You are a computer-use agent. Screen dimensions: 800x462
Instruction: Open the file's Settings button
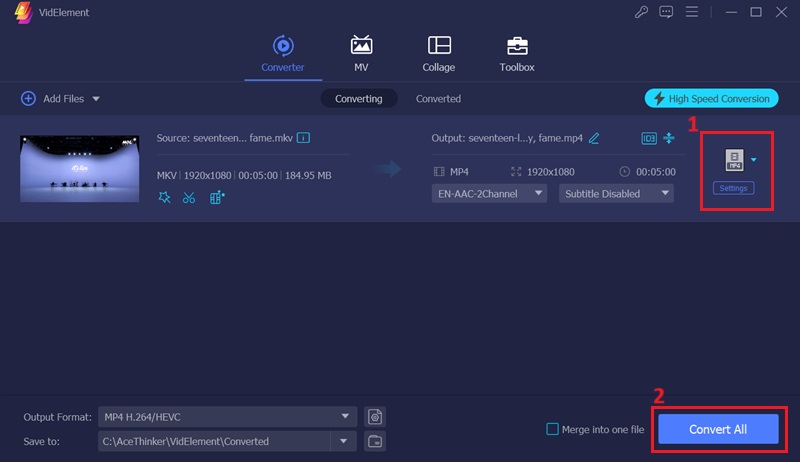click(x=733, y=188)
